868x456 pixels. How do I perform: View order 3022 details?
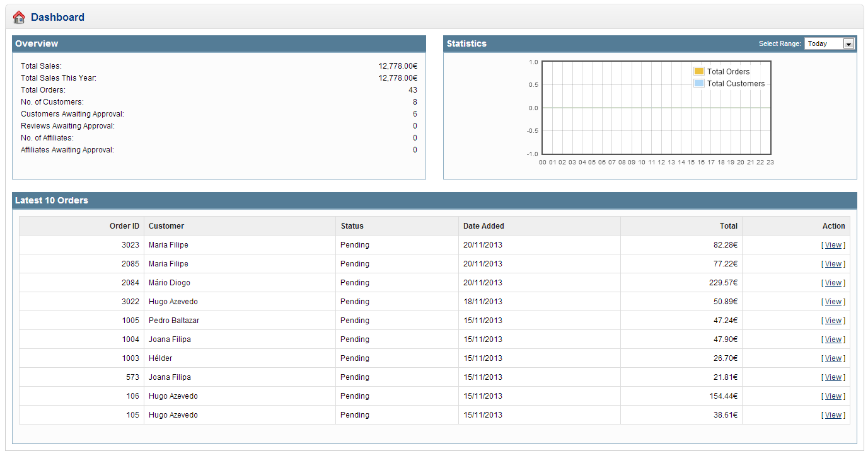pos(833,302)
